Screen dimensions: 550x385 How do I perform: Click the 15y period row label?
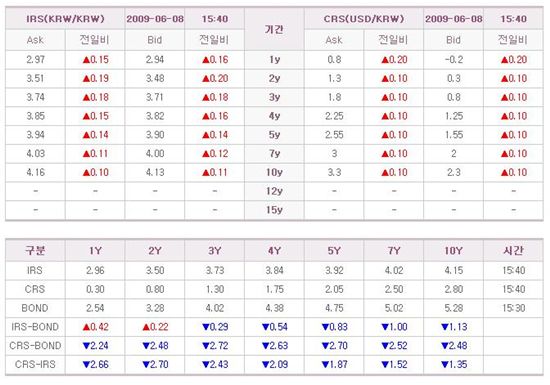pyautogui.click(x=274, y=210)
